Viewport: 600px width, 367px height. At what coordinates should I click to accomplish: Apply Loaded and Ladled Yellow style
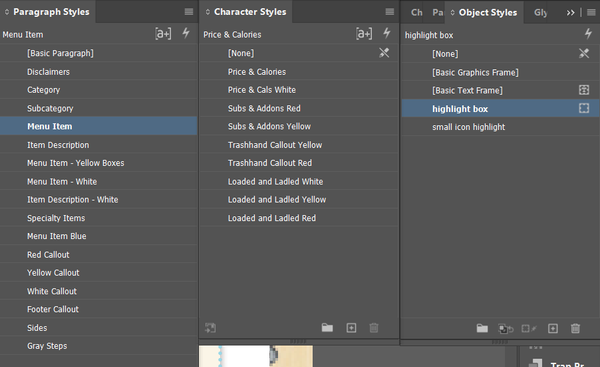299,199
